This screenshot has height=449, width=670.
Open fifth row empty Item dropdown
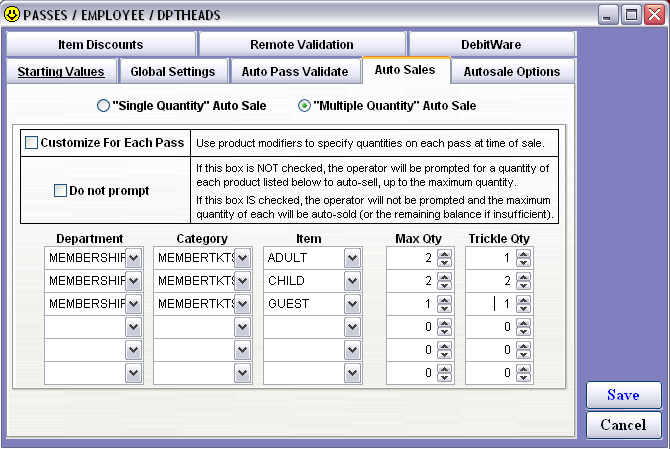pos(353,350)
